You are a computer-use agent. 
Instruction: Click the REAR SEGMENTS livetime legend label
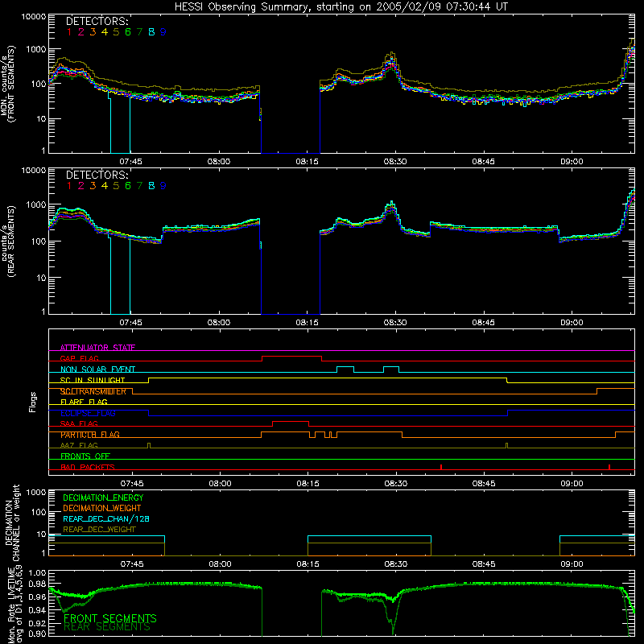tap(107, 627)
